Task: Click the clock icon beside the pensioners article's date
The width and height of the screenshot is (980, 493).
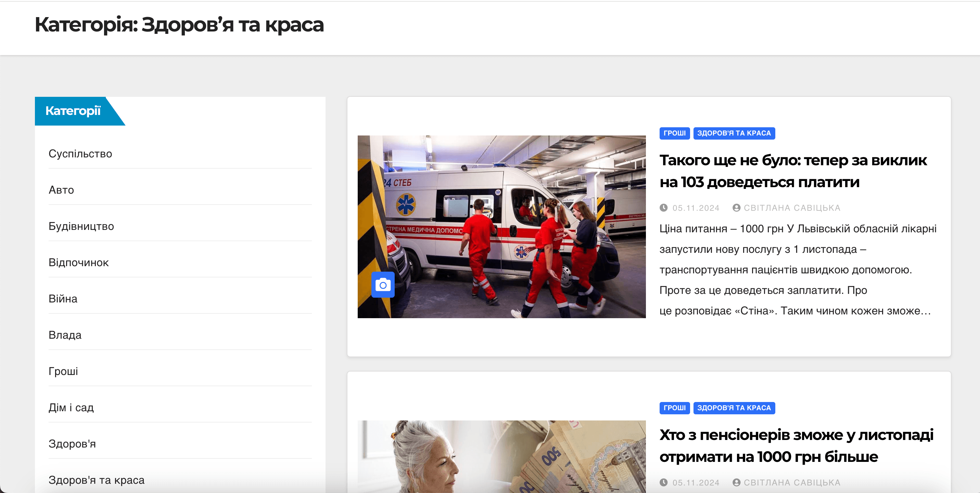Action: click(x=663, y=482)
